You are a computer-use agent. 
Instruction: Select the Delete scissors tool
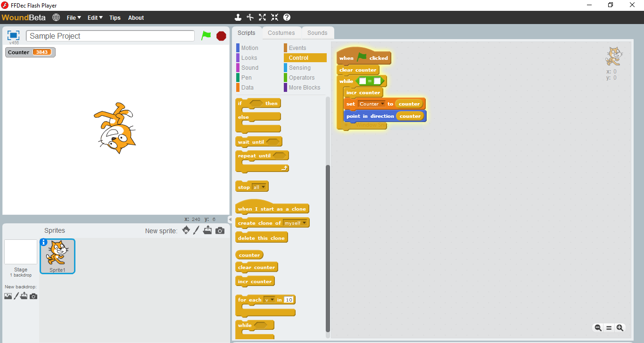pyautogui.click(x=250, y=17)
